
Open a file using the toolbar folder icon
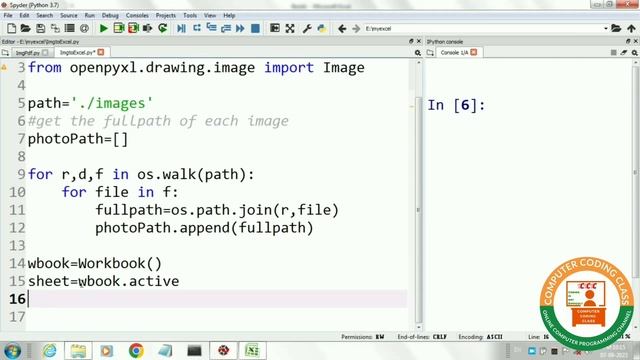(25, 28)
